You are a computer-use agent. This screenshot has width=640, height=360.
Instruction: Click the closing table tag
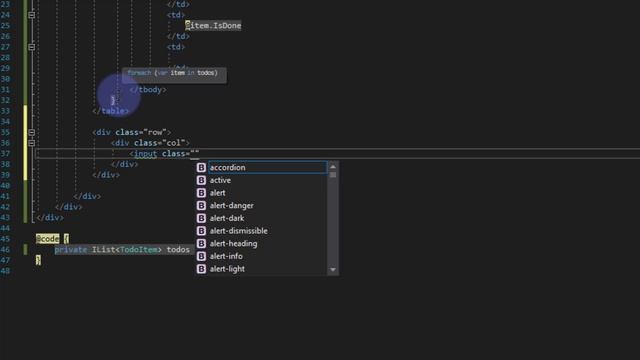(x=110, y=111)
